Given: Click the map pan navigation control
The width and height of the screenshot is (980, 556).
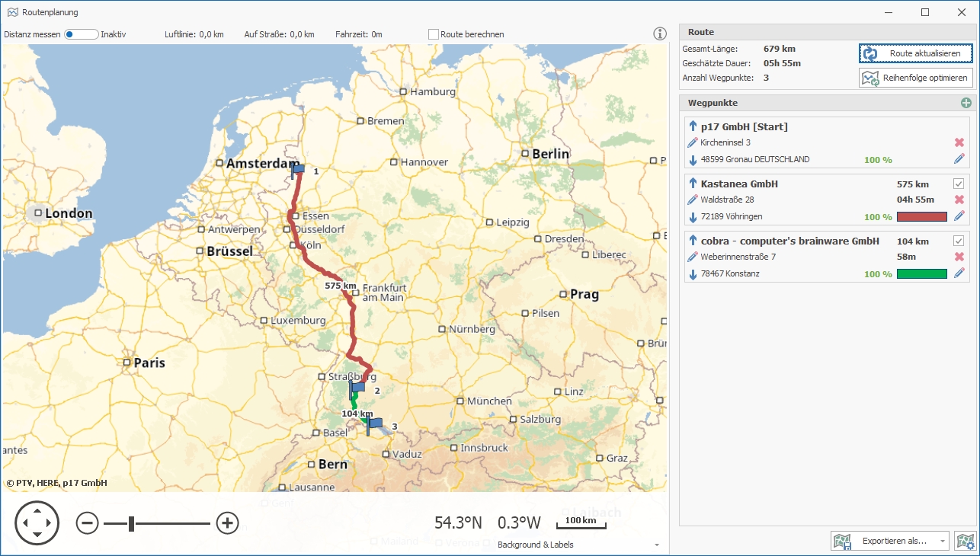Looking at the screenshot, I should (x=37, y=523).
